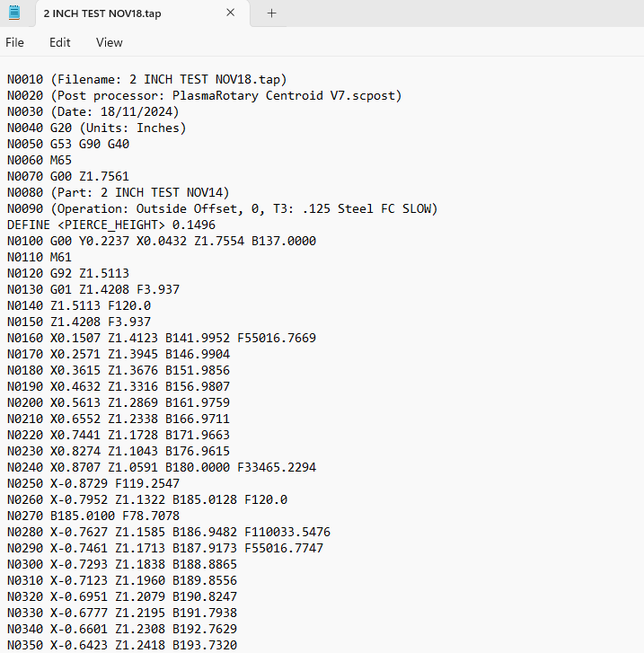The width and height of the screenshot is (644, 653).
Task: Click the Notepad app icon
Action: click(x=14, y=13)
